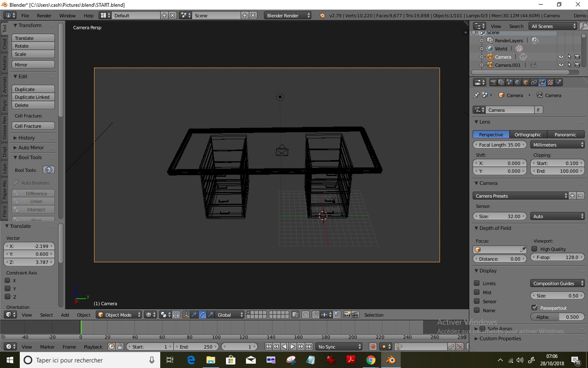Image resolution: width=588 pixels, height=368 pixels.
Task: Open the Camera Presets dropdown
Action: click(x=520, y=196)
